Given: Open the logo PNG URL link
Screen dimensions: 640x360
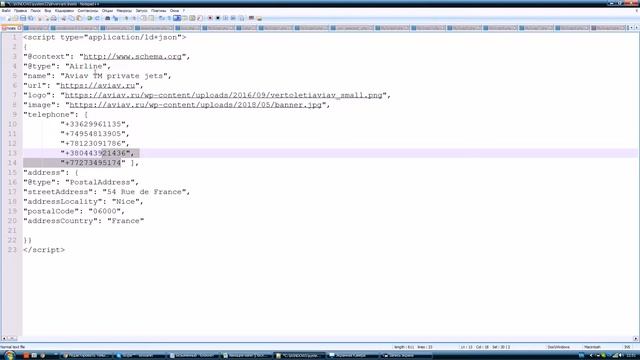Looking at the screenshot, I should tap(223, 95).
